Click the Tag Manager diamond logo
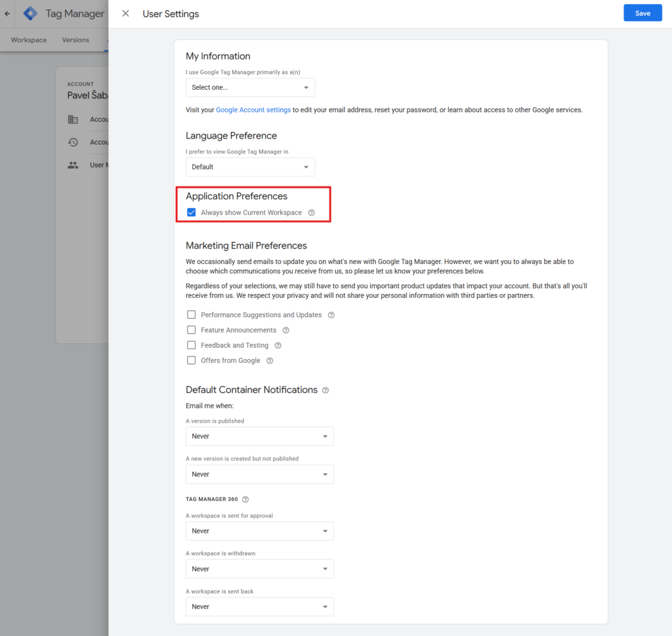This screenshot has height=636, width=672. (x=30, y=14)
